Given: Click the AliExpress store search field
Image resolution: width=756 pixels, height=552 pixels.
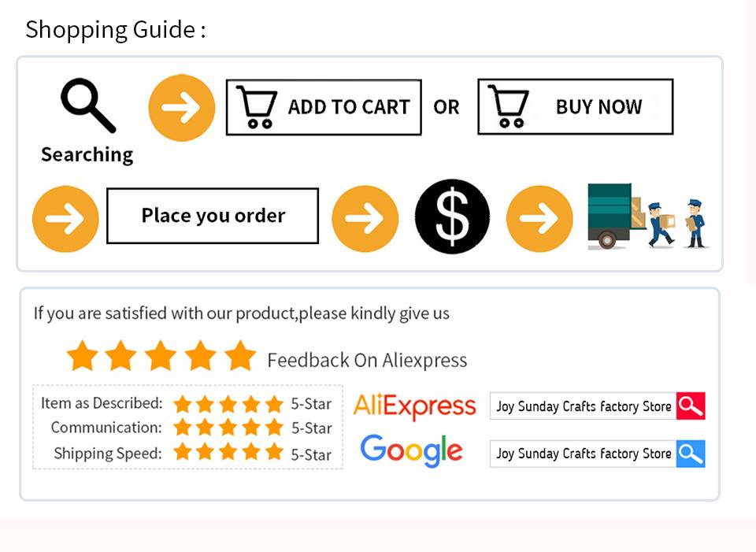Looking at the screenshot, I should 583,406.
